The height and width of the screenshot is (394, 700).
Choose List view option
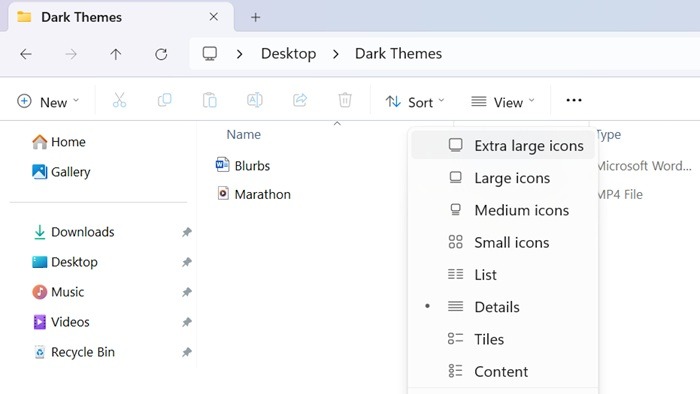[x=503, y=275]
